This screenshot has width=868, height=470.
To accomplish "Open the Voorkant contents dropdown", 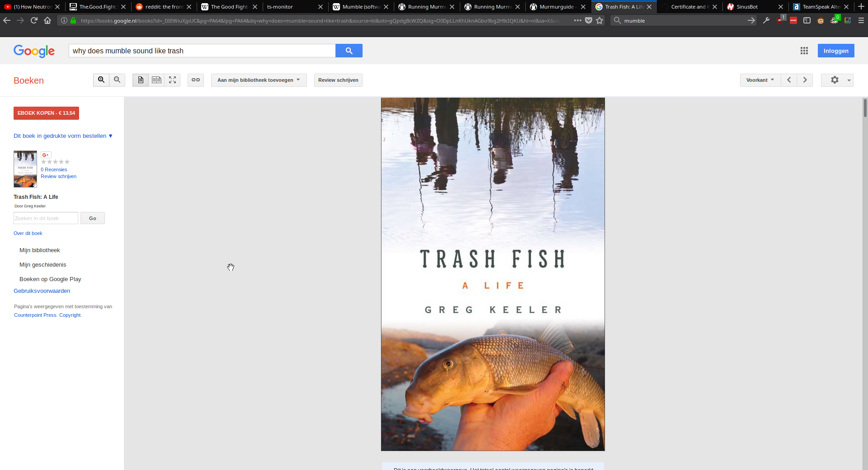I will point(760,80).
